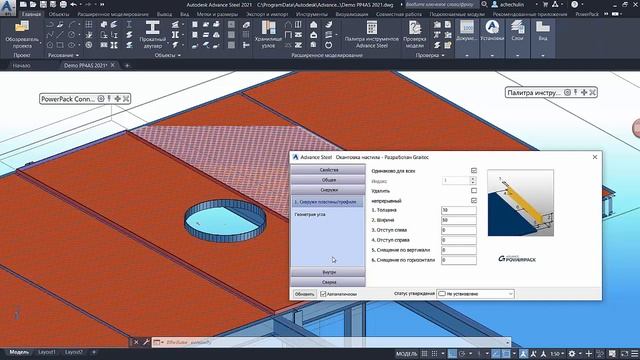Image resolution: width=640 pixels, height=360 pixels.
Task: Open the Палитра инструментов Advance Steel
Action: coord(371,34)
